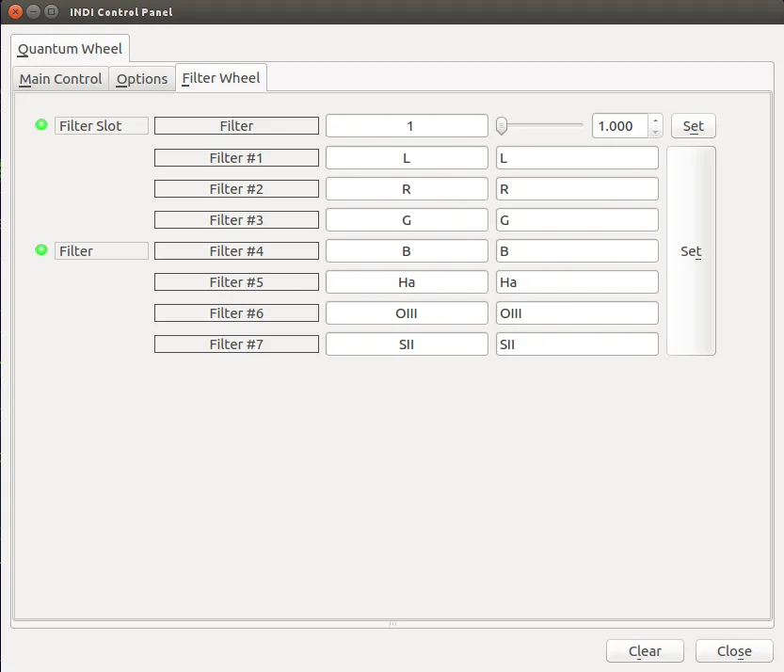Click the Filter #7 current value SII
The height and width of the screenshot is (672, 784).
tap(407, 344)
